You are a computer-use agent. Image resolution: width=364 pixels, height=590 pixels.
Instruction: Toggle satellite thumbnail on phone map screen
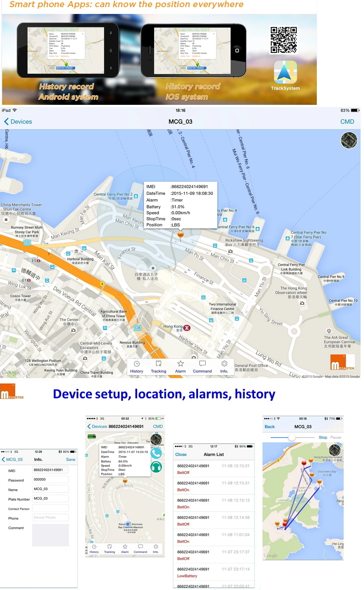tap(156, 440)
